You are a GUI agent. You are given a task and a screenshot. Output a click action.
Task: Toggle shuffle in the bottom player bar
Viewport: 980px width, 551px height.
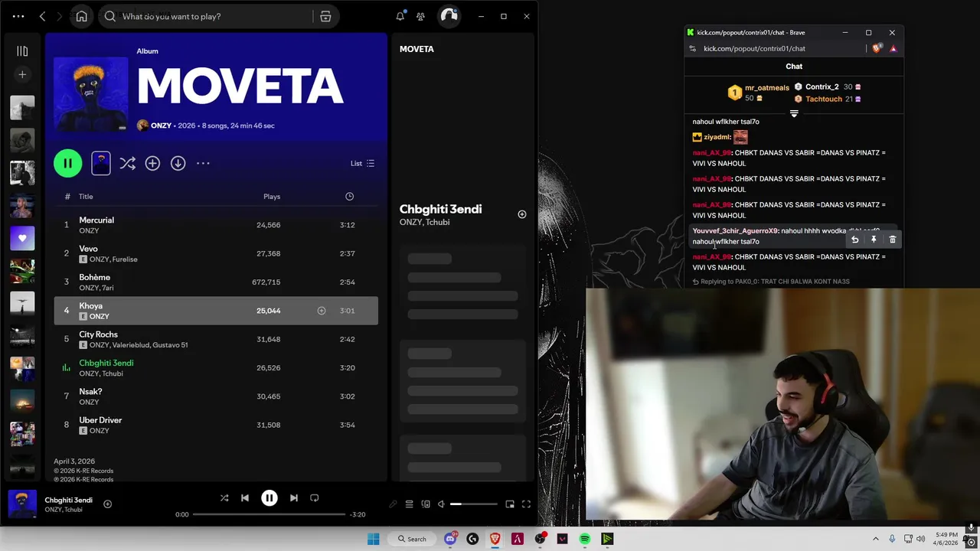pos(224,498)
